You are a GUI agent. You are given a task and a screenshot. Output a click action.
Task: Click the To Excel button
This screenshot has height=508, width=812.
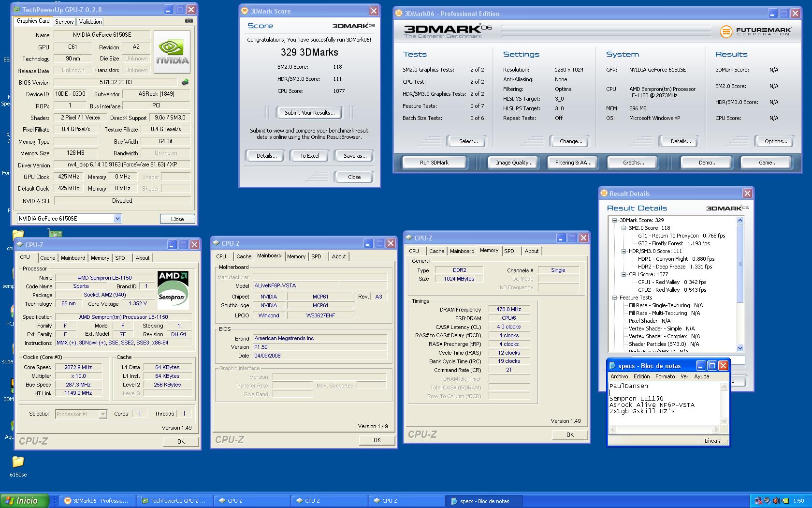point(310,156)
